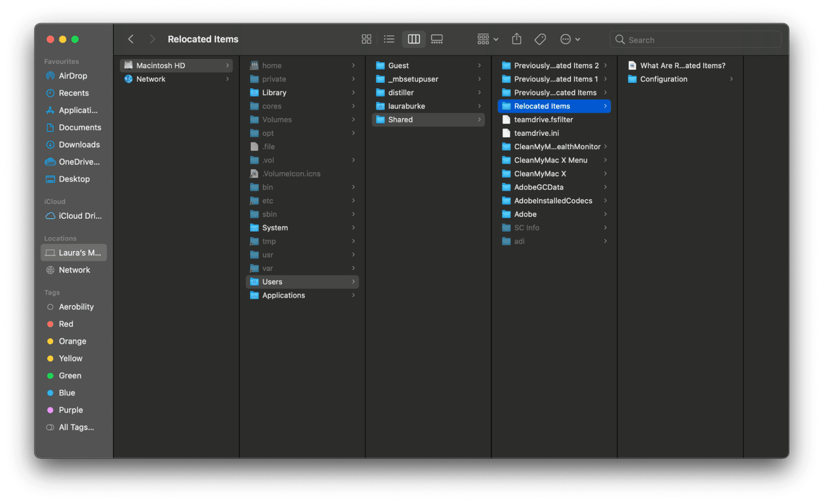Expand the Configuration folder disclosure arrow
The height and width of the screenshot is (504, 824).
[x=731, y=79]
